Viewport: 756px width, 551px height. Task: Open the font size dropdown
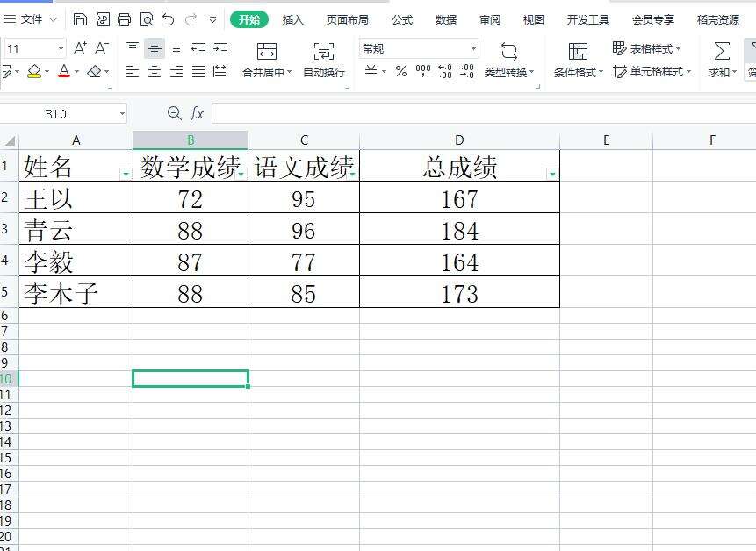61,47
